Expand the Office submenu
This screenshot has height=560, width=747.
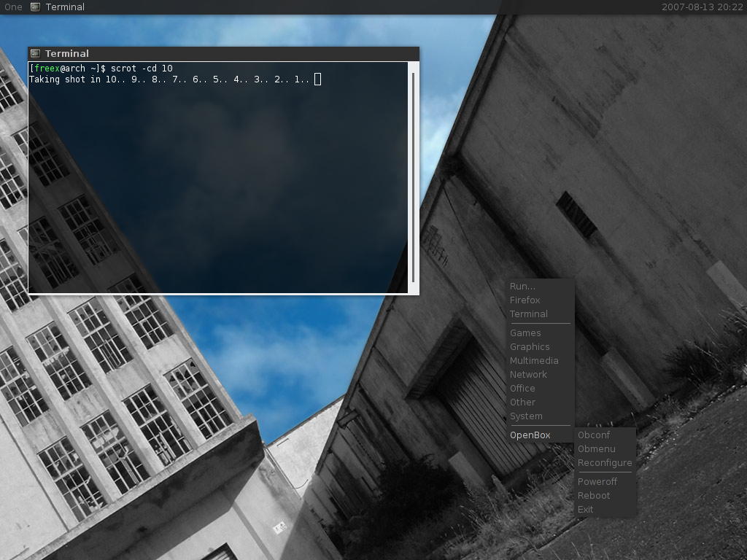(x=540, y=388)
